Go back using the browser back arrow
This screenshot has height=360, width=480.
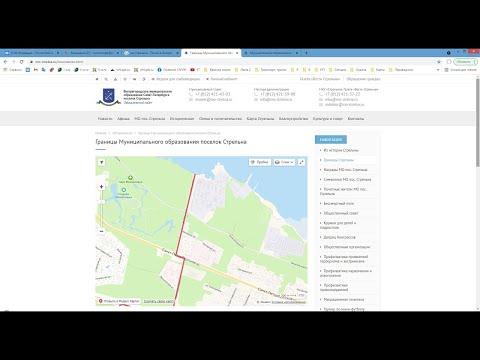[5, 62]
